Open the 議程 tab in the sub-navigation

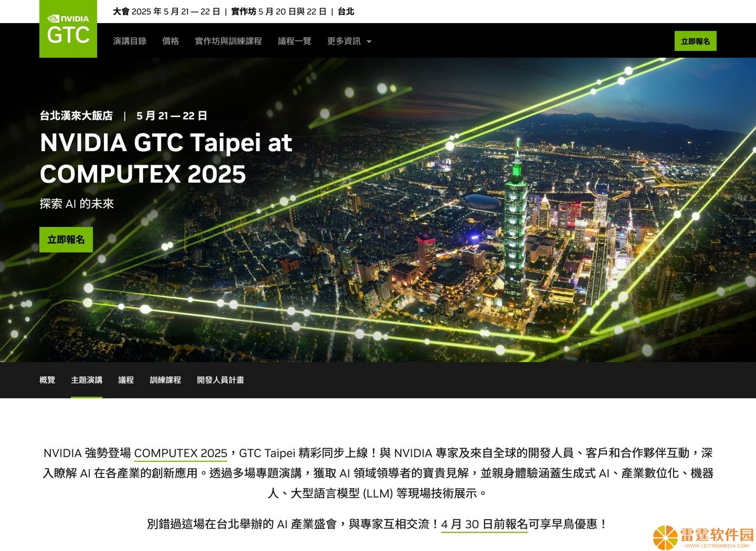point(126,380)
